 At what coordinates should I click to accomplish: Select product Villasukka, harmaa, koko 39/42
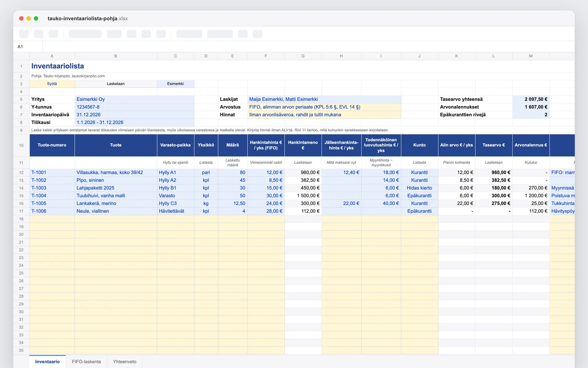pyautogui.click(x=116, y=173)
